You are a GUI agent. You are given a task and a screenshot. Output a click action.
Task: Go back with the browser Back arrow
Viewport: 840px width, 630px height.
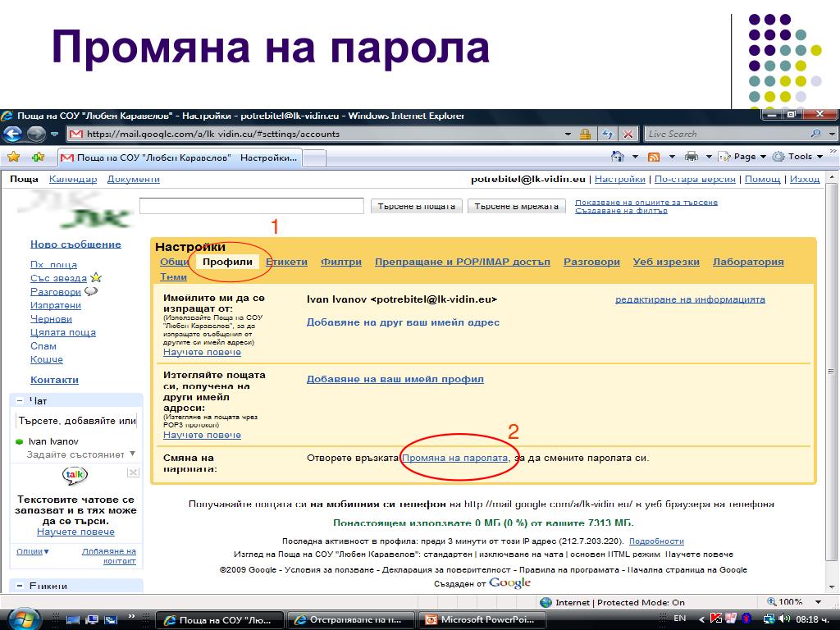click(x=13, y=134)
